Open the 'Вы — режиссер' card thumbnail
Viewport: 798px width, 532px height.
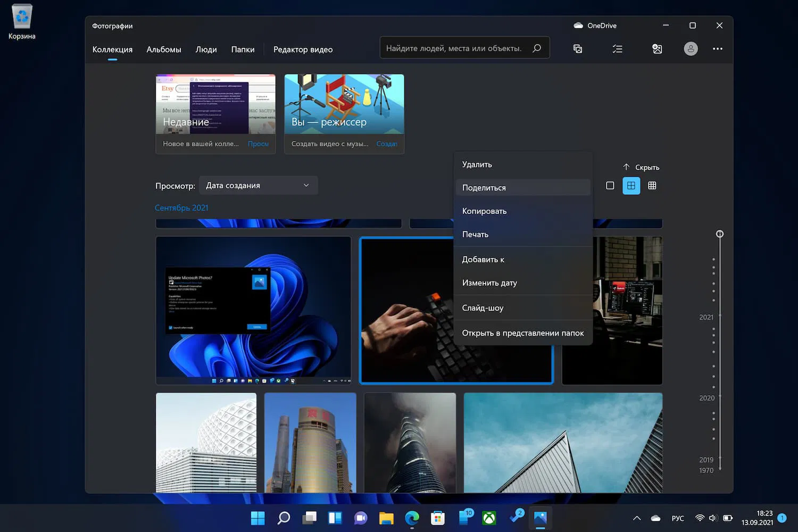[x=344, y=104]
